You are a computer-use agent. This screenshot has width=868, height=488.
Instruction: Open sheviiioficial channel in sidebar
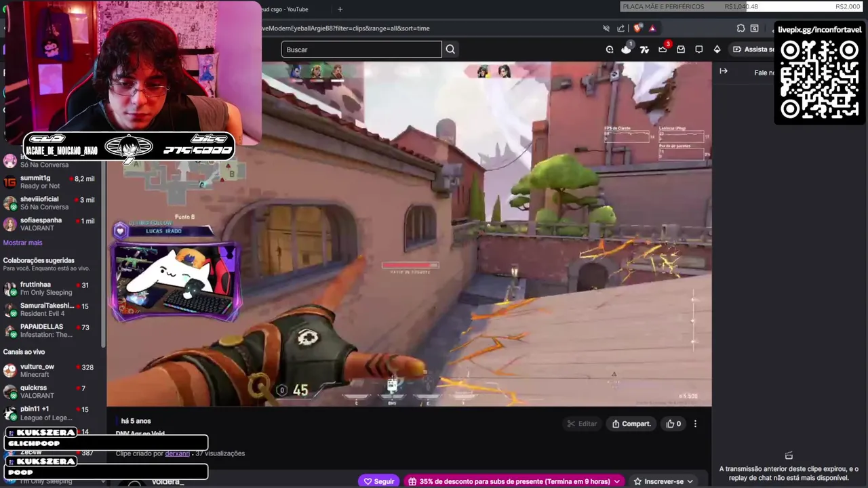[x=51, y=203]
